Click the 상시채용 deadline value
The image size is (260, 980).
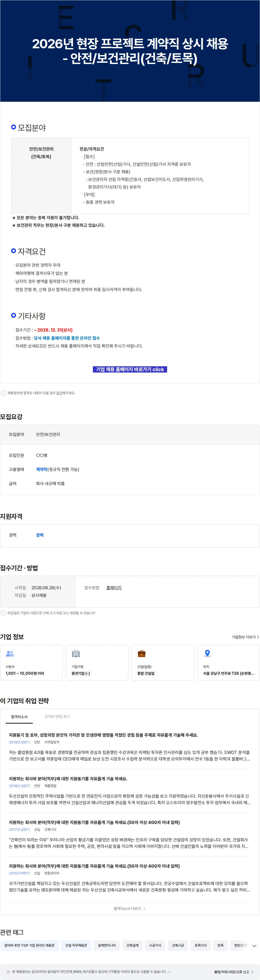coord(39,595)
